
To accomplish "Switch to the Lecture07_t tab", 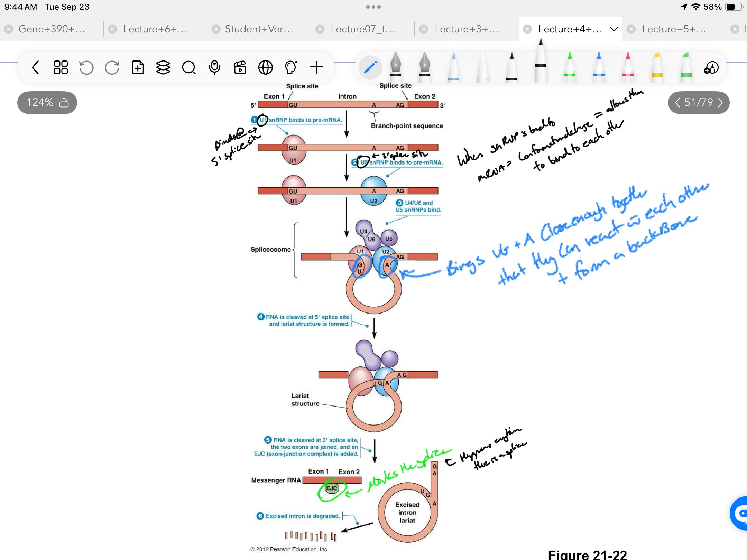I will (362, 29).
